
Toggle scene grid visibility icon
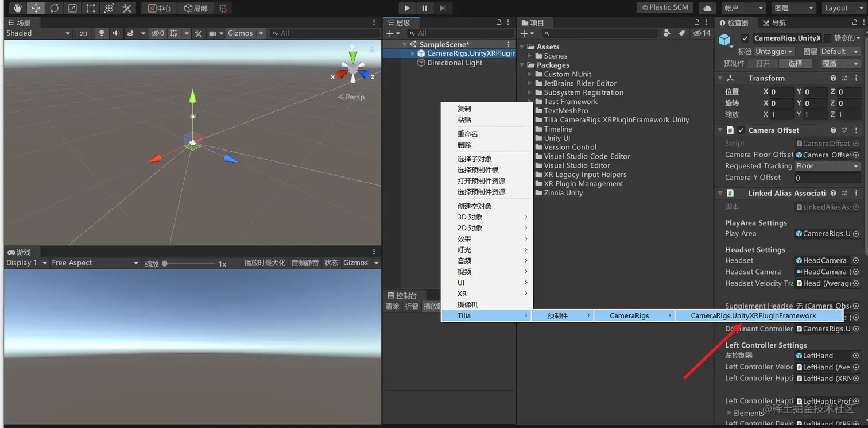[174, 33]
